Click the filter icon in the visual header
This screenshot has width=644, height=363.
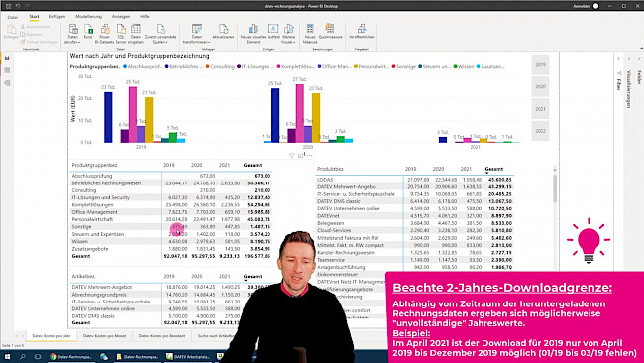tap(291, 155)
